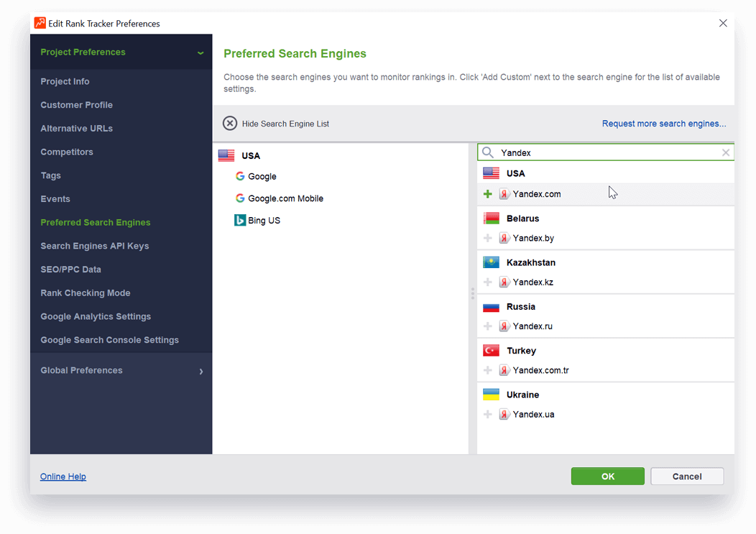Click the plus icon beside Yandex.kz
Image resolution: width=756 pixels, height=534 pixels.
(487, 282)
